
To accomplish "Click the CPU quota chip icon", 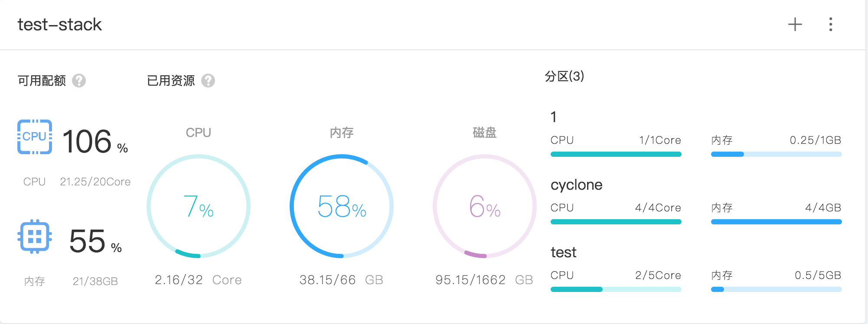I will 35,137.
